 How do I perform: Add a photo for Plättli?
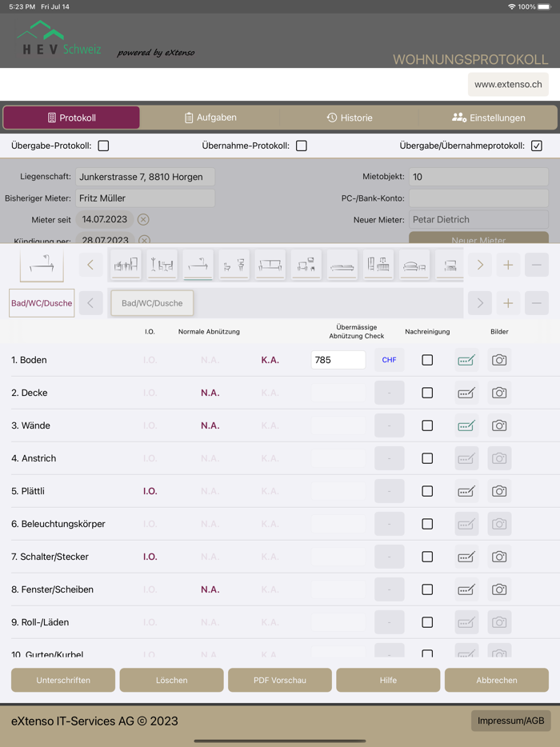click(x=499, y=491)
